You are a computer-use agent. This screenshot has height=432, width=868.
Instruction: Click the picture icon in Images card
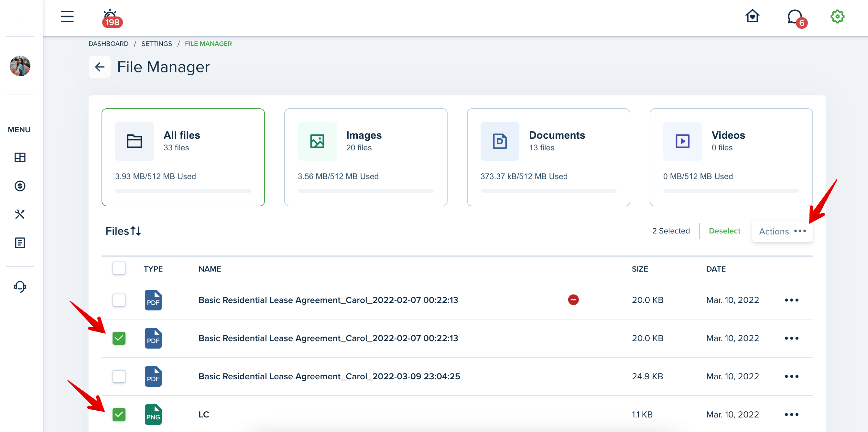tap(317, 141)
